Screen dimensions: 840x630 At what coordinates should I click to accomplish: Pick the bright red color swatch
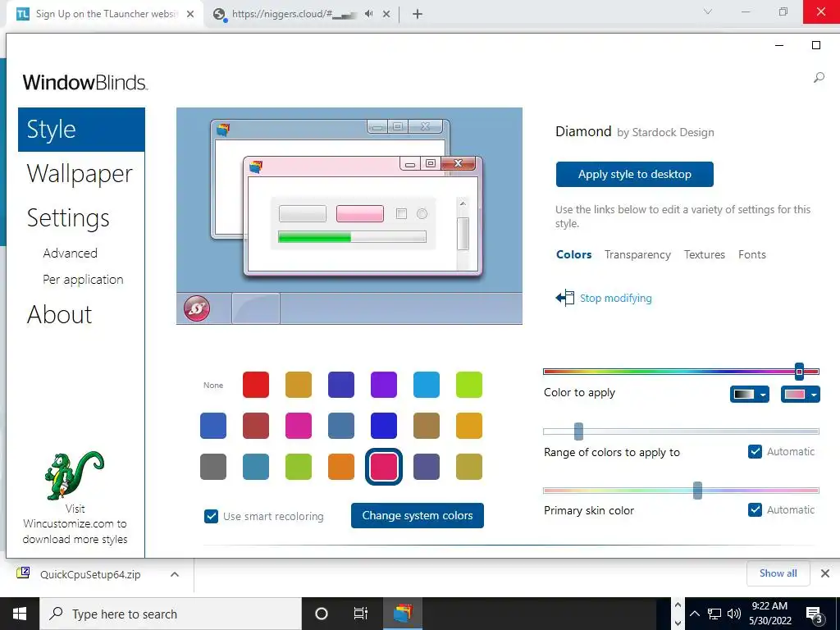(256, 385)
